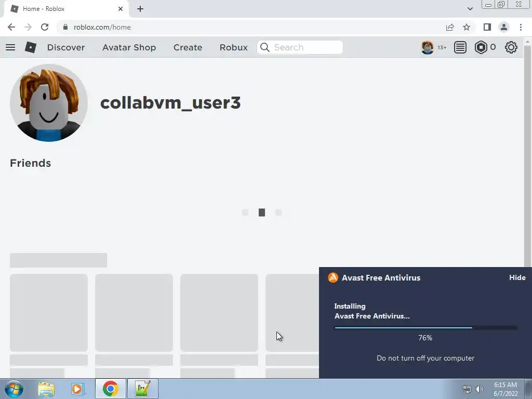Hide the Avast installer popup
Viewport: 532px width, 399px height.
[x=517, y=277]
